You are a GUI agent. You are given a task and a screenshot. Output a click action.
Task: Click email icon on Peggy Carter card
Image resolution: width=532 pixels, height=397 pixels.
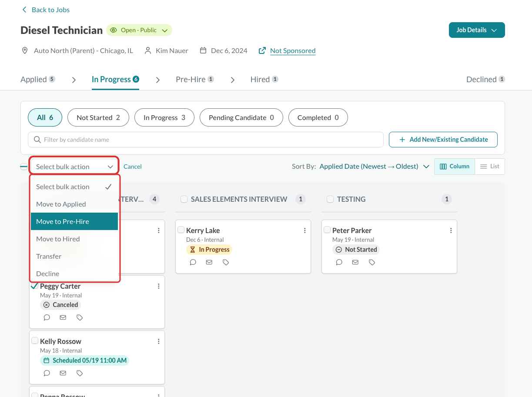(63, 317)
